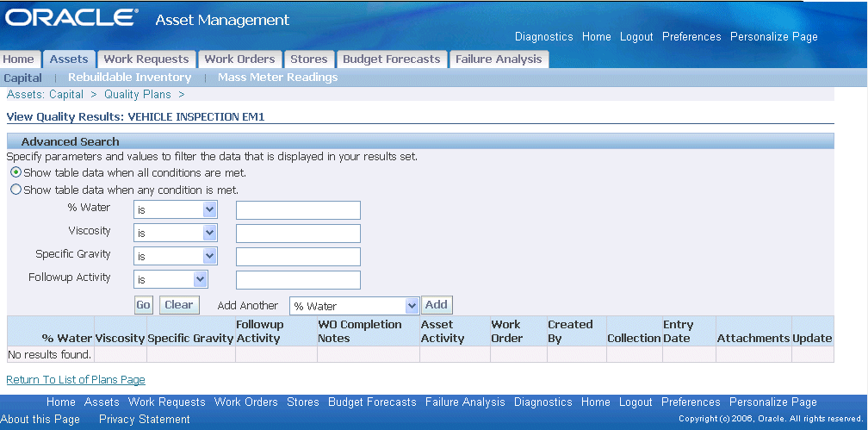Switch to the Work Orders tab
Viewport: 868px width, 430px height.
(239, 59)
